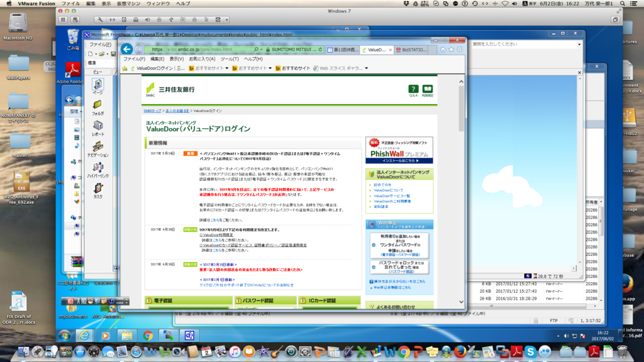Screen dimensions: 644x362
Task: Open Internet Explorer from Windows taskbar
Action: [x=84, y=336]
